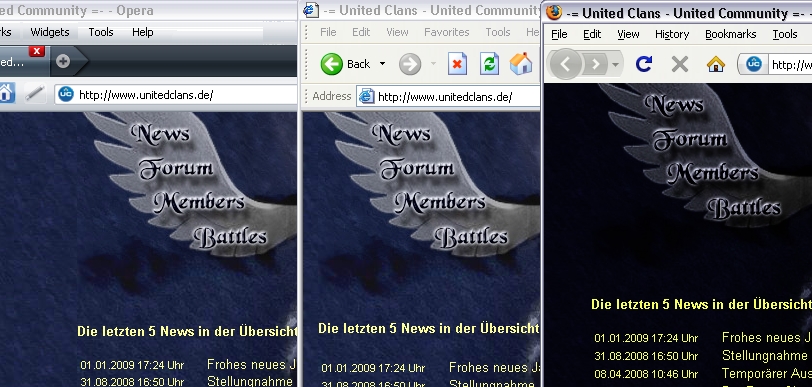Click the Forum link in Firefox page
This screenshot has width=812, height=387.
pos(690,139)
